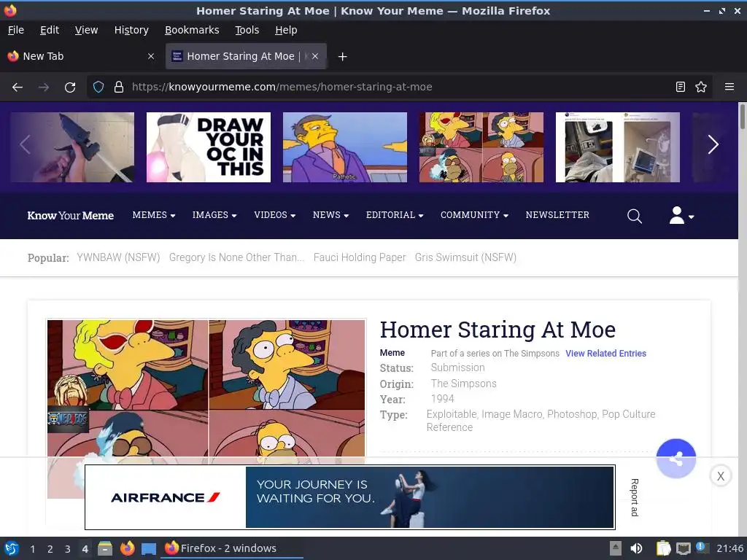Expand the COMMUNITY dropdown
The image size is (747, 560).
click(474, 215)
